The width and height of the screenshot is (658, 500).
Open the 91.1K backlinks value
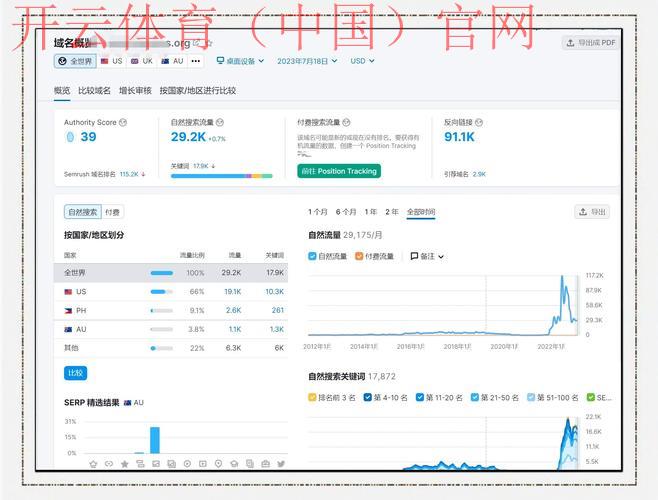point(459,137)
